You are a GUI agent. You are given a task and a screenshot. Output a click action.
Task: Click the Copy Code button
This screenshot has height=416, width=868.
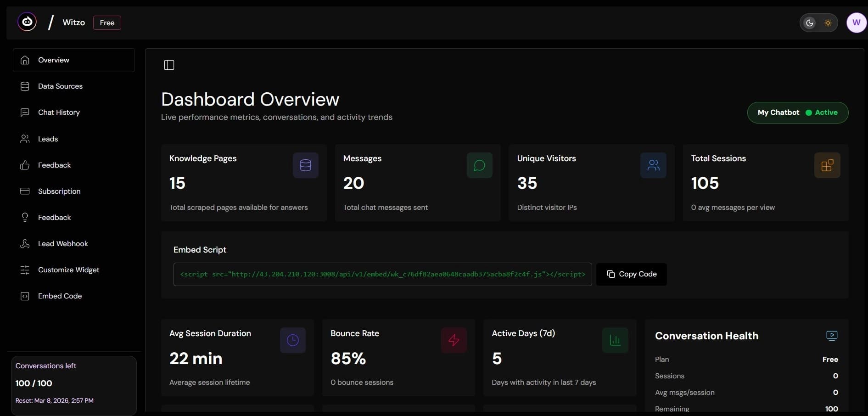click(x=631, y=274)
